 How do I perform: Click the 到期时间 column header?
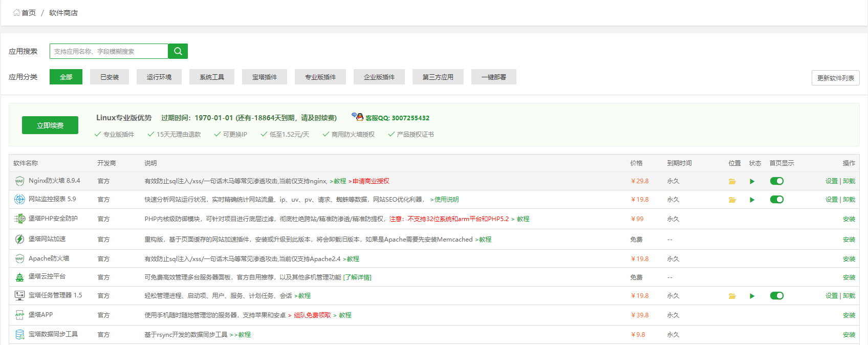679,163
